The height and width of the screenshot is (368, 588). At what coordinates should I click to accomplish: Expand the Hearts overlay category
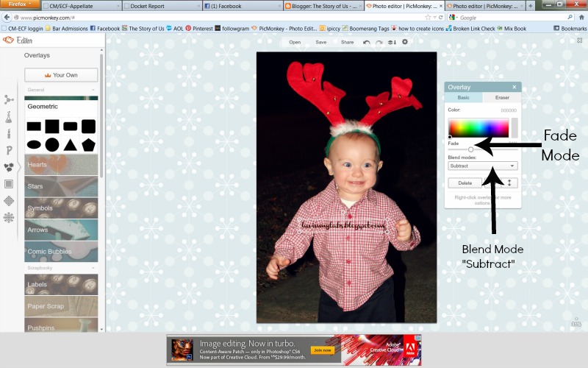click(61, 164)
